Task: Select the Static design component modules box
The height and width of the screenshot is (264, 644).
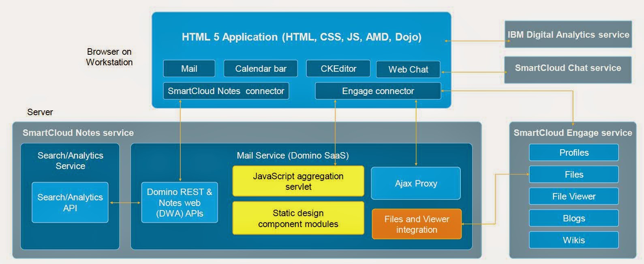Action: click(298, 218)
